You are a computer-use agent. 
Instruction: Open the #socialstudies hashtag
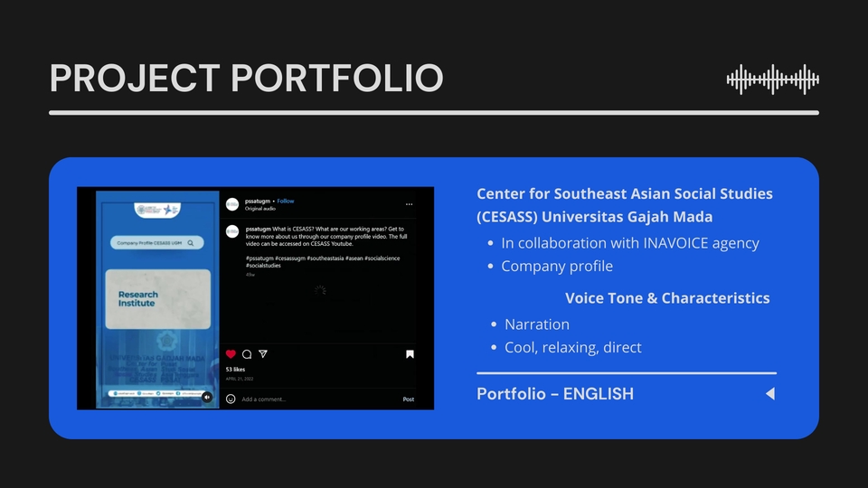tap(263, 266)
